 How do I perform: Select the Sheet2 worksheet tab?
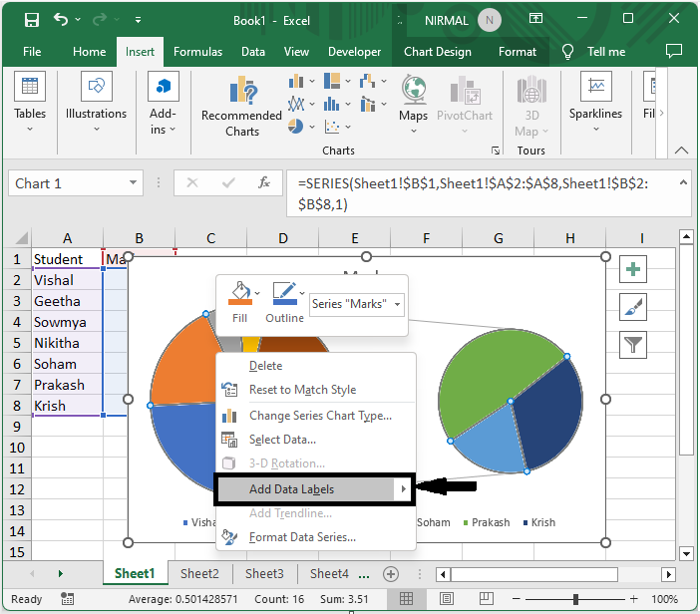199,574
